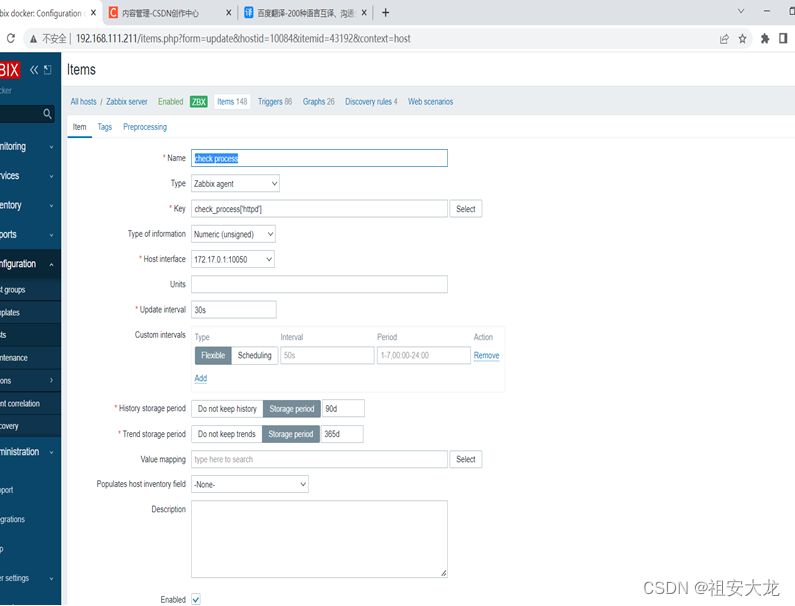This screenshot has width=795, height=606.
Task: Switch to the CSDN content management tab
Action: coord(171,13)
